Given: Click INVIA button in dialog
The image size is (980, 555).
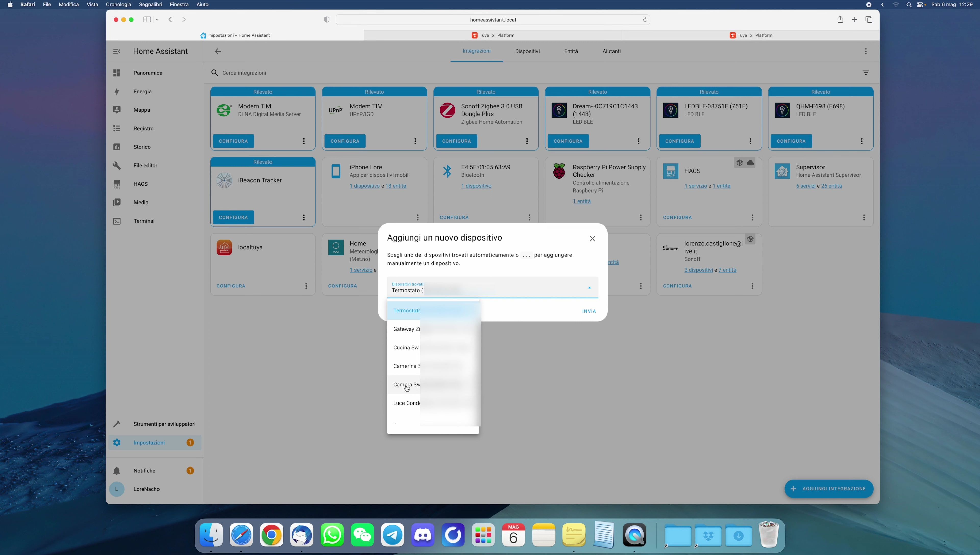Looking at the screenshot, I should 589,311.
